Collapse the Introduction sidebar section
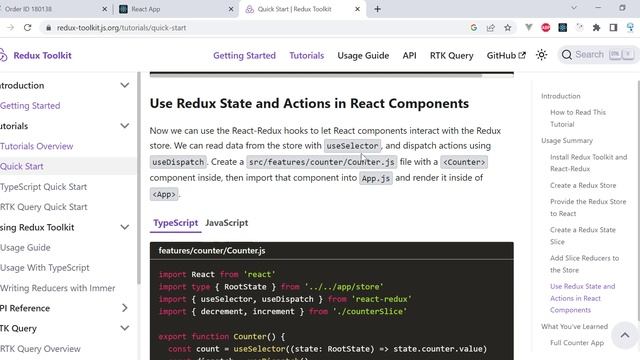The width and height of the screenshot is (640, 360). click(125, 85)
